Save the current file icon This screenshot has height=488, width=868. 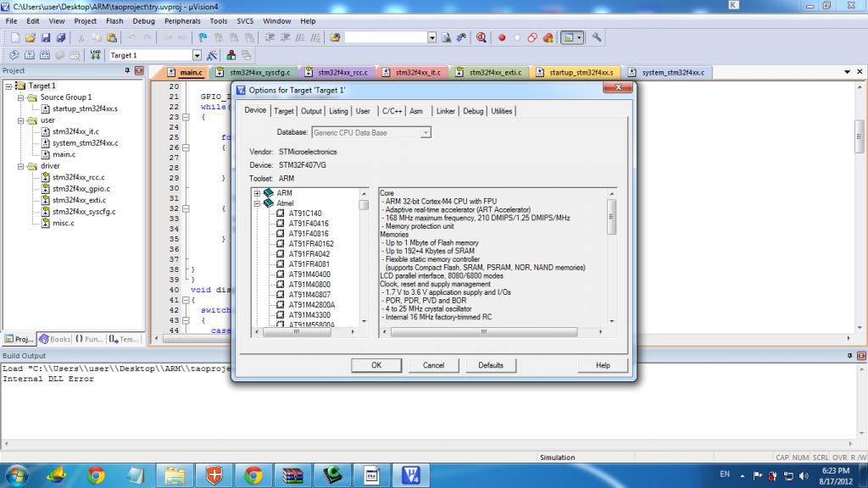pyautogui.click(x=46, y=37)
